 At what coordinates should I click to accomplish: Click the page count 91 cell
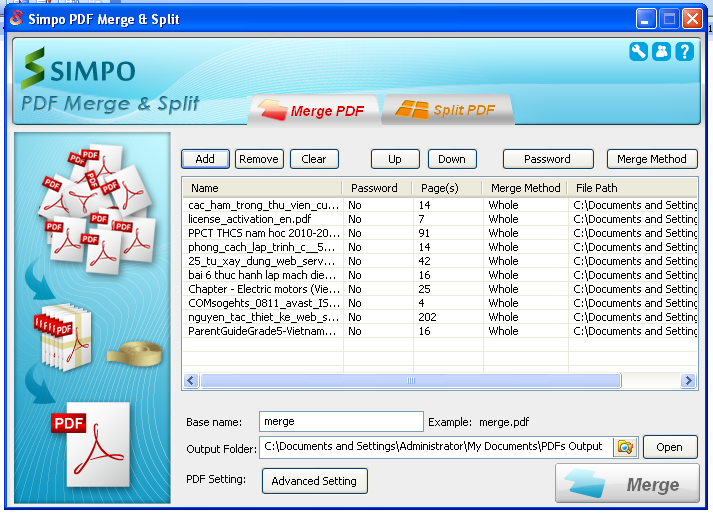[x=448, y=233]
